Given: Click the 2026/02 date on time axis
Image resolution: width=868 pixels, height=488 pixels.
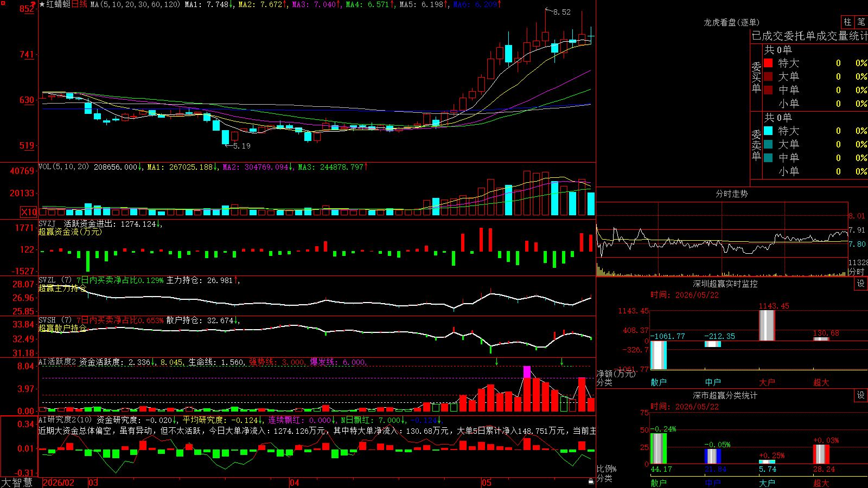Looking at the screenshot, I should click(59, 483).
